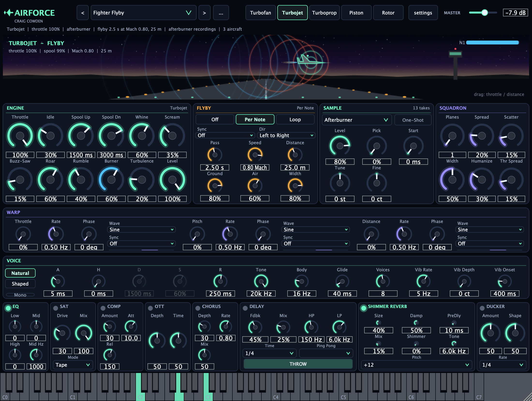The image size is (532, 401).
Task: Disable the Shimmer Reverb power button
Action: 363,308
